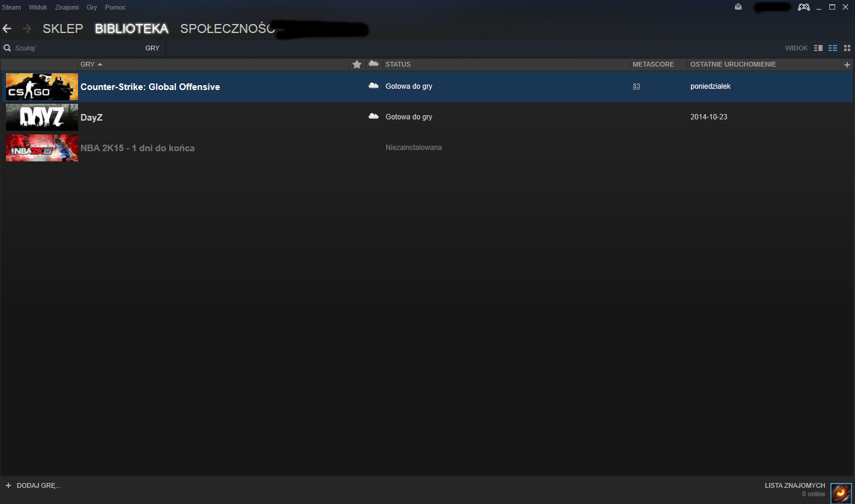This screenshot has height=504, width=855.
Task: Open the GRY library filter dropdown
Action: (x=153, y=48)
